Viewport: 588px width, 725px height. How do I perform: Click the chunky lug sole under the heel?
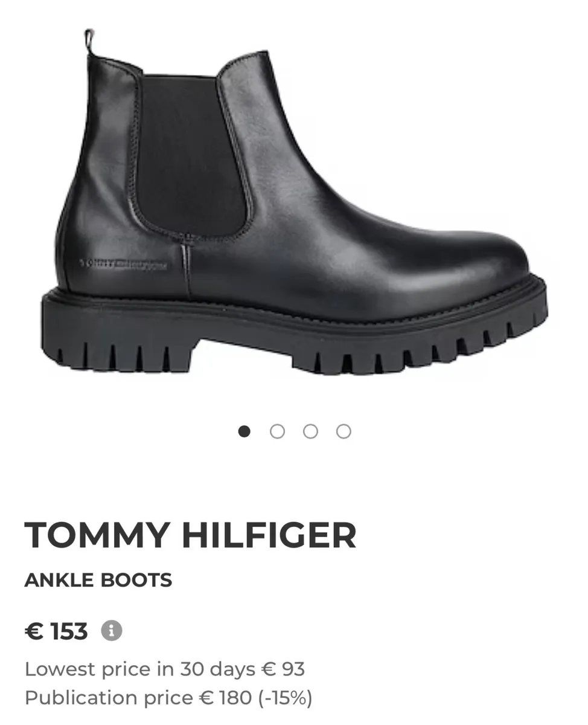[118, 346]
